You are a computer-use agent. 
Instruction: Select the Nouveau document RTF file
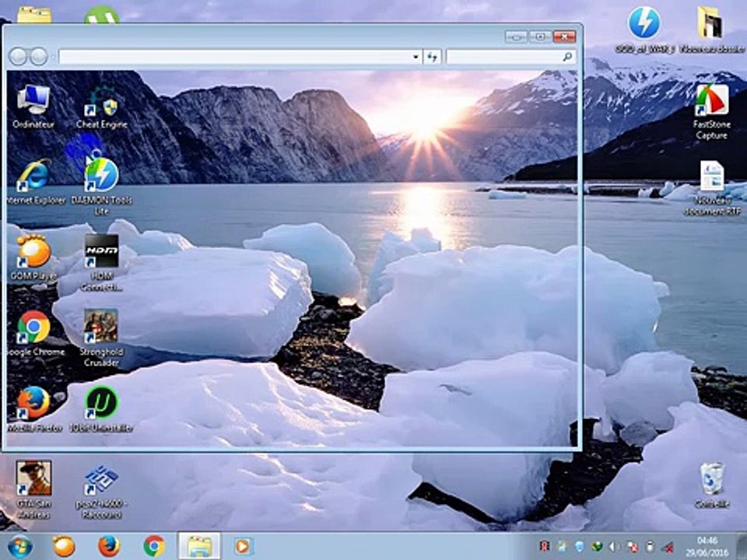point(712,188)
